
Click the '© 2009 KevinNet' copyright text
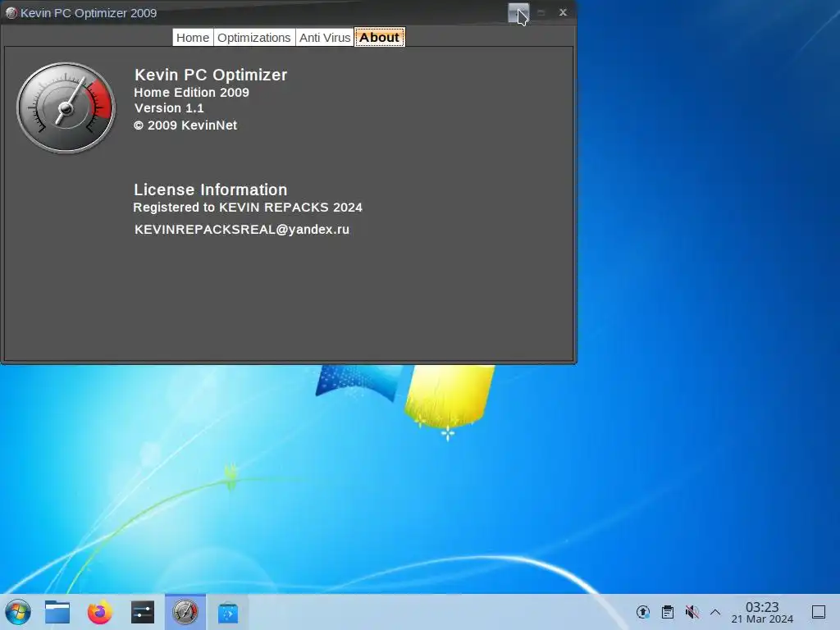pyautogui.click(x=185, y=126)
